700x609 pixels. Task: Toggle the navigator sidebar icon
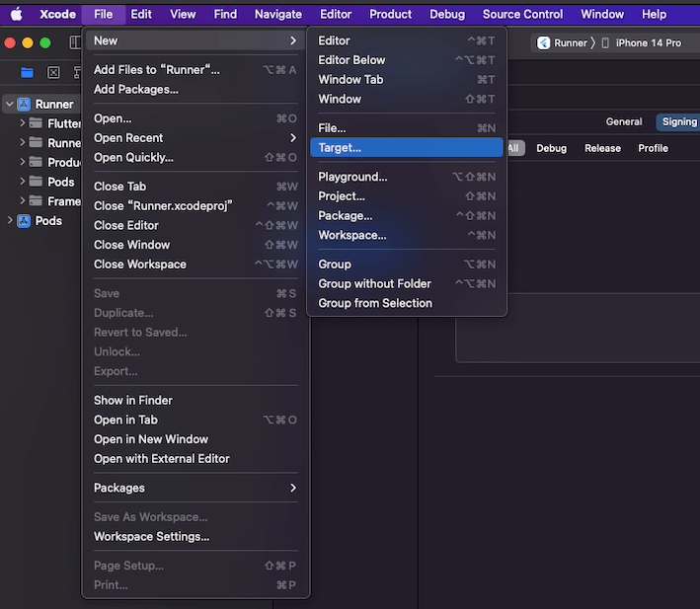point(75,42)
